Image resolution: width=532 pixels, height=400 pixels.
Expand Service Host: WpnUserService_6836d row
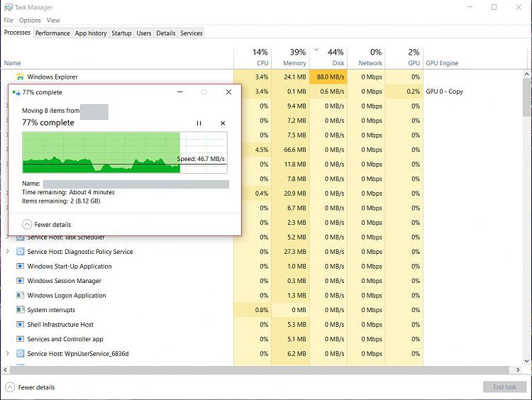(x=8, y=353)
